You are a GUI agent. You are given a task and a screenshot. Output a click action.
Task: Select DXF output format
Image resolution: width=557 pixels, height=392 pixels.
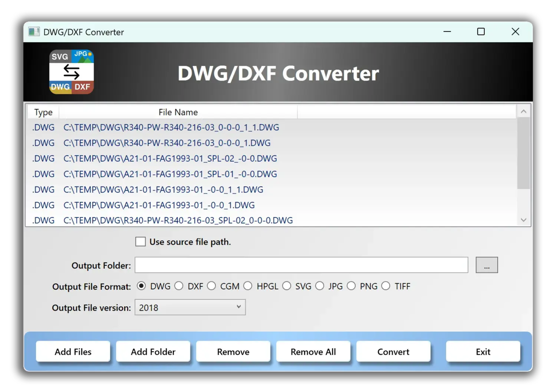[179, 286]
